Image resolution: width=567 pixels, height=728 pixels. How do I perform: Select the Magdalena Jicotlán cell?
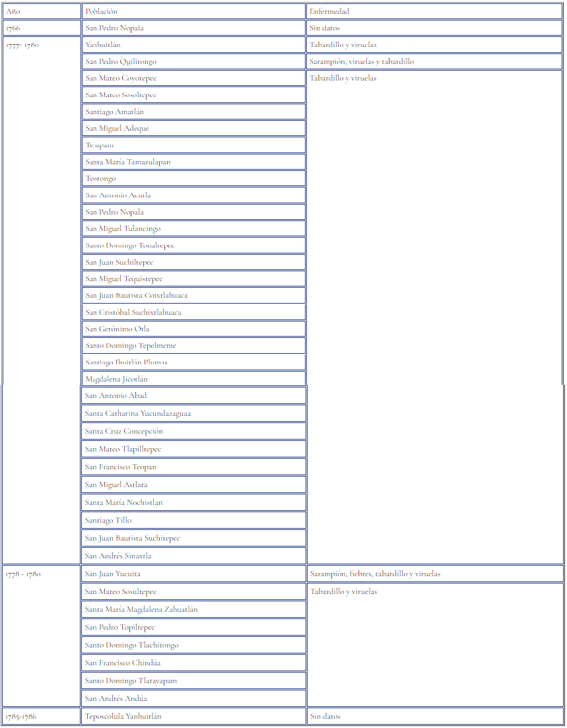pos(193,380)
